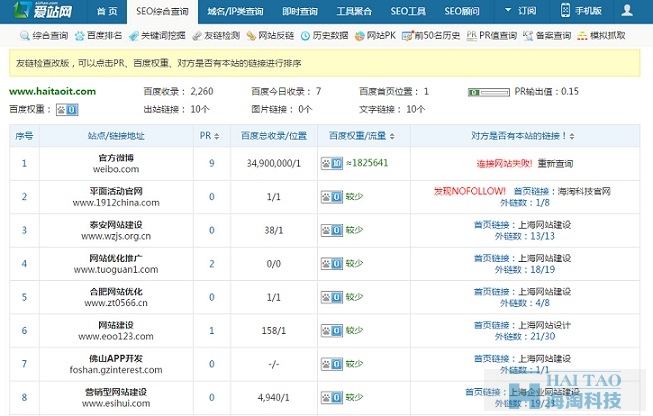This screenshot has width=653, height=416.
Task: Click the PR值查询 icon
Action: coord(471,36)
